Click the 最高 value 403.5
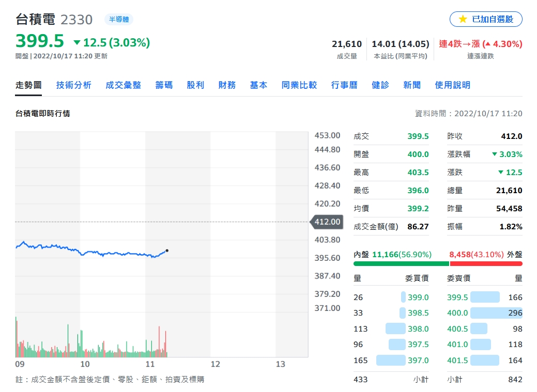The height and width of the screenshot is (392, 537). pyautogui.click(x=418, y=173)
